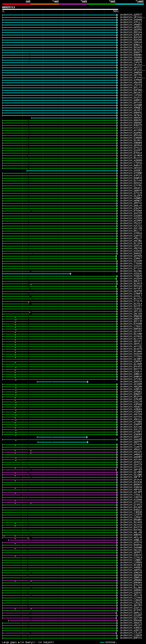Click hit label UniRef100_Q4C3U9

(131, 314)
